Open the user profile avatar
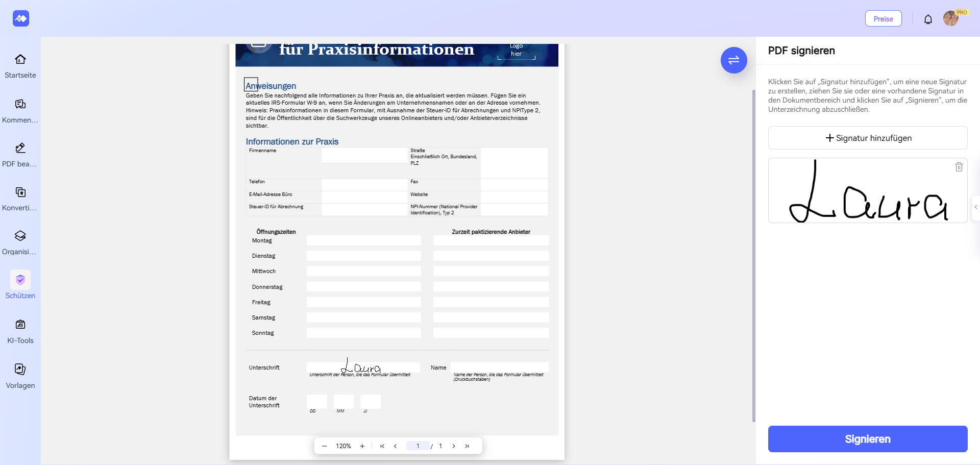This screenshot has width=980, height=465. pyautogui.click(x=951, y=19)
